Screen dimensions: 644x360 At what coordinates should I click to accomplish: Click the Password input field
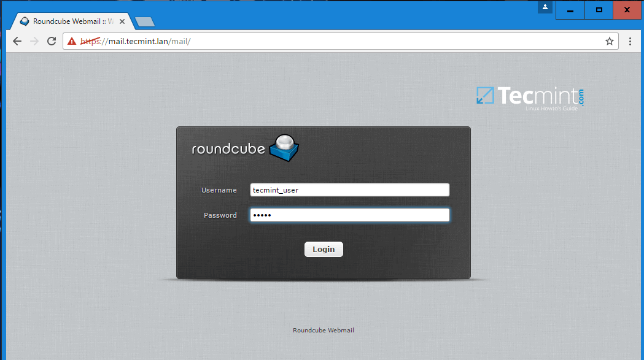click(x=349, y=215)
